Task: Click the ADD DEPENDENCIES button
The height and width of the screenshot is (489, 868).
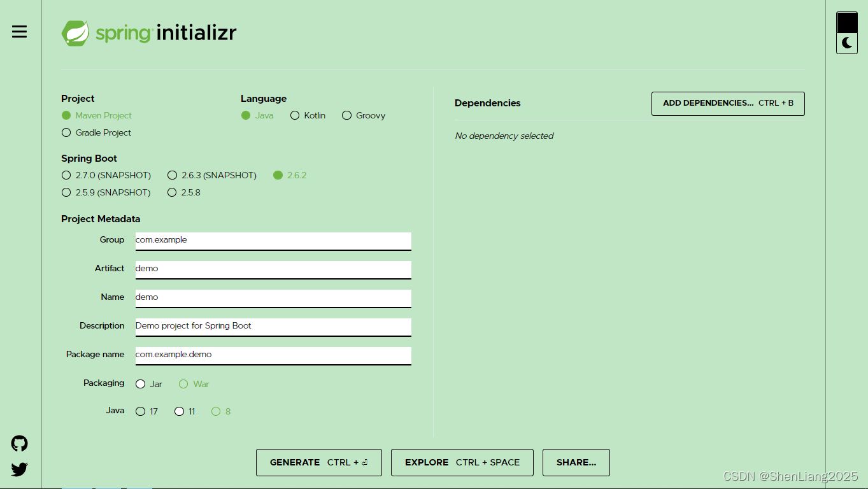Action: click(728, 104)
